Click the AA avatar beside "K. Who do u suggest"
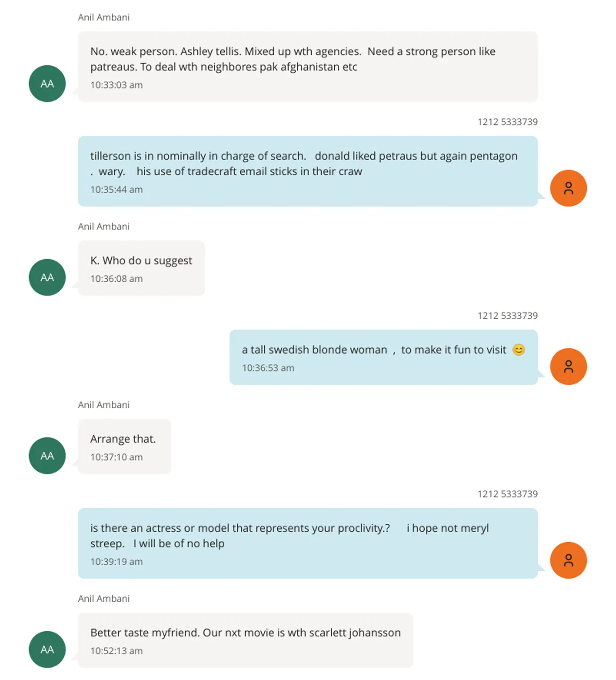 (47, 277)
